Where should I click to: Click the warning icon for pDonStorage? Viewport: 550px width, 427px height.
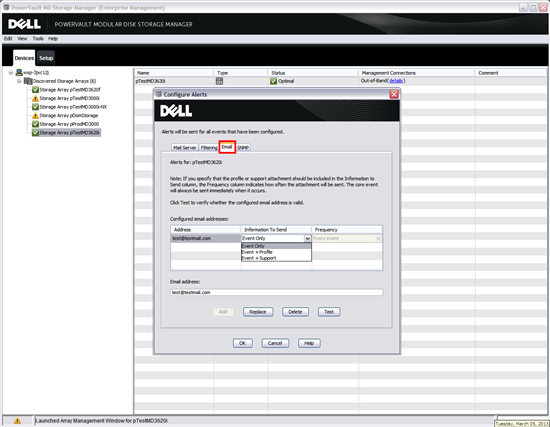pos(35,115)
